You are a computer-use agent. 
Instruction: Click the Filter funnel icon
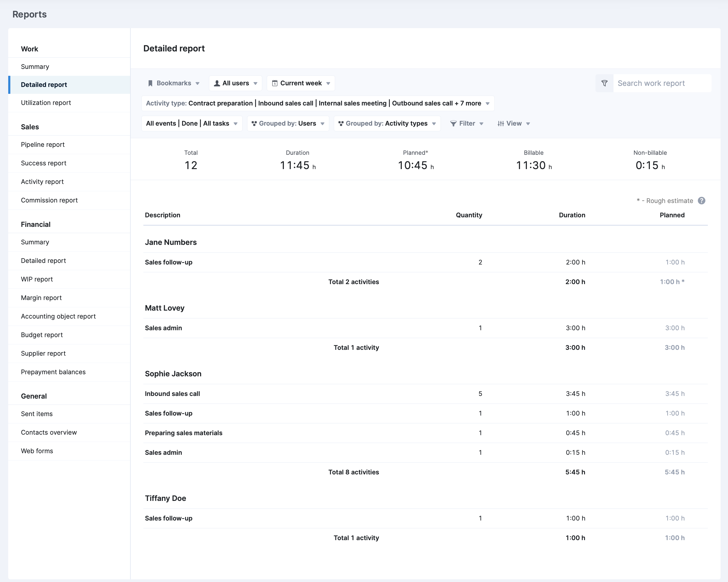point(453,124)
